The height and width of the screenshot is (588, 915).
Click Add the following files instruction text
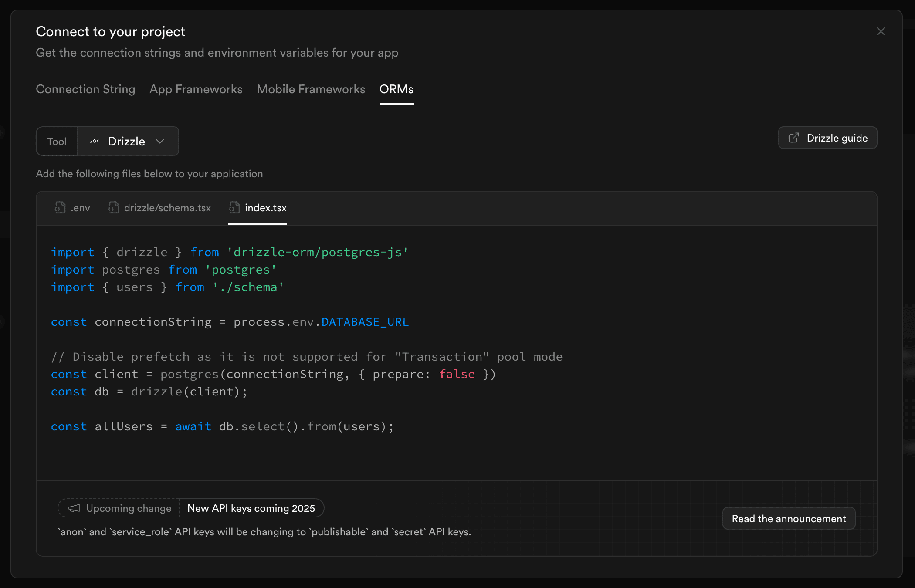point(149,173)
